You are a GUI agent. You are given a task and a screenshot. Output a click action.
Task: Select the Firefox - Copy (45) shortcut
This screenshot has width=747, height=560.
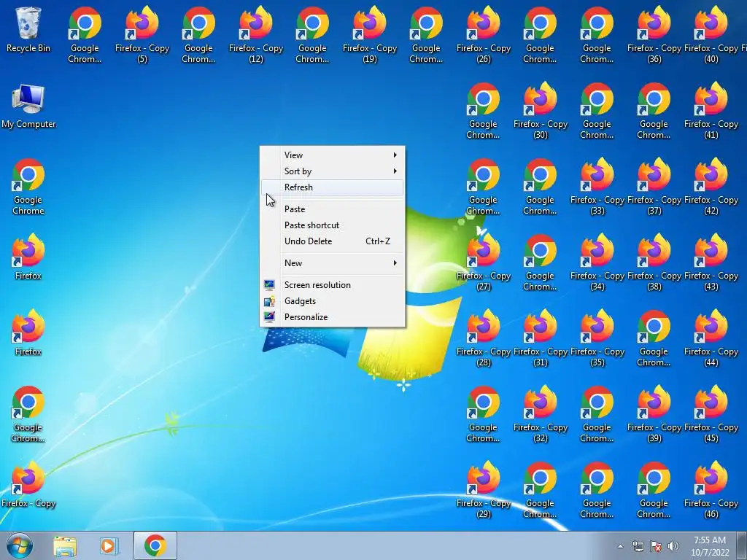click(x=711, y=414)
